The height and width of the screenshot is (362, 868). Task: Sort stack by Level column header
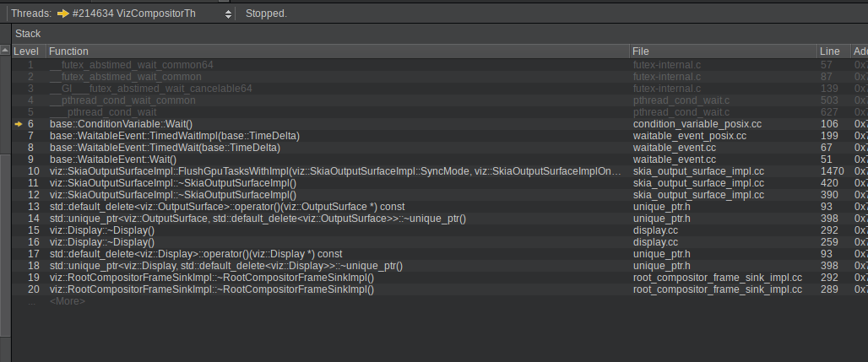click(x=27, y=51)
